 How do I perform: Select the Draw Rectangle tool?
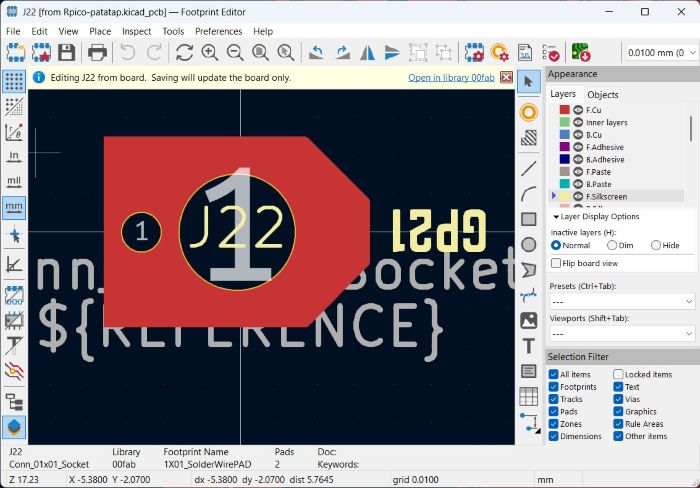tap(529, 219)
